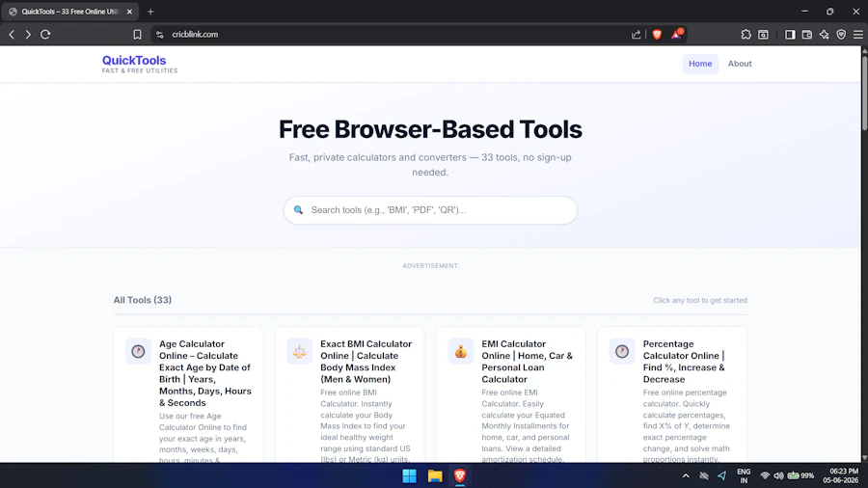The width and height of the screenshot is (868, 488).
Task: Click the "Free Browser-Based Tools" heading
Action: point(430,129)
